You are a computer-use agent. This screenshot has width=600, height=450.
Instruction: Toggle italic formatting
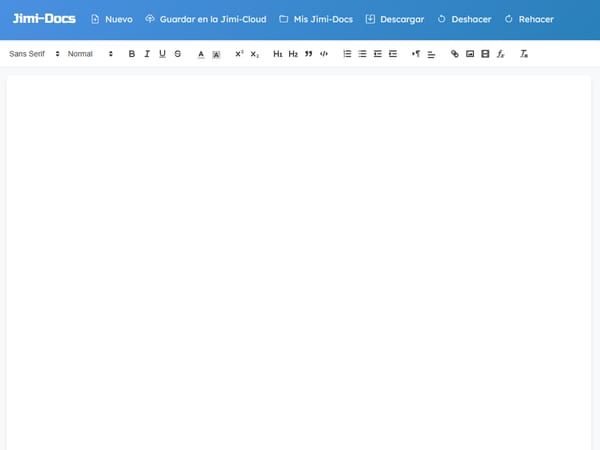(x=147, y=54)
